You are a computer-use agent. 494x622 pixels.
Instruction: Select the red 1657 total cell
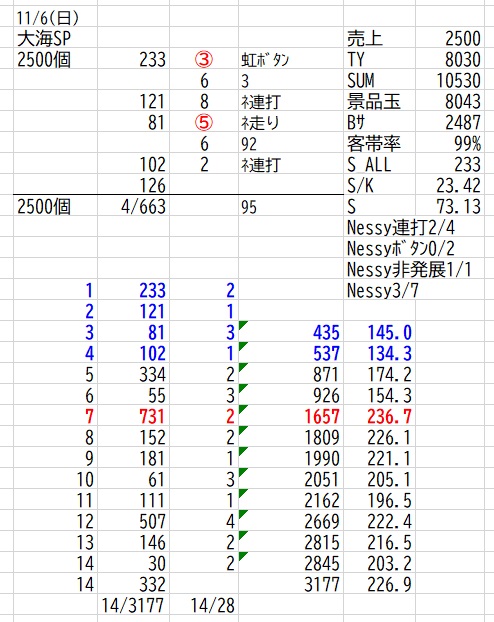click(x=290, y=417)
